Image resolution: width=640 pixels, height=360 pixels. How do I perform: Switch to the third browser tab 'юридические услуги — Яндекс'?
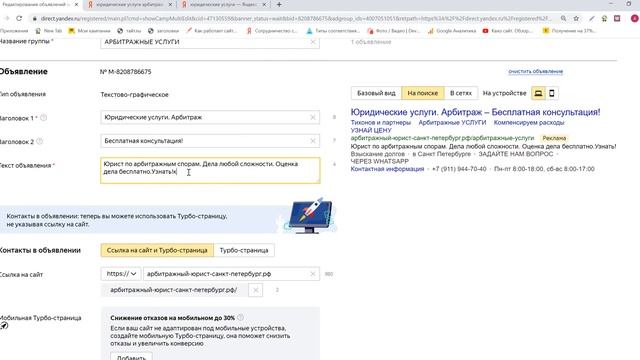pos(223,4)
